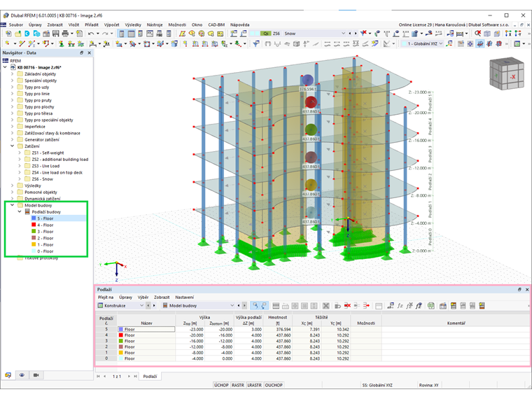The width and height of the screenshot is (532, 399).
Task: Close the Navigator - Data panel
Action: [x=89, y=53]
